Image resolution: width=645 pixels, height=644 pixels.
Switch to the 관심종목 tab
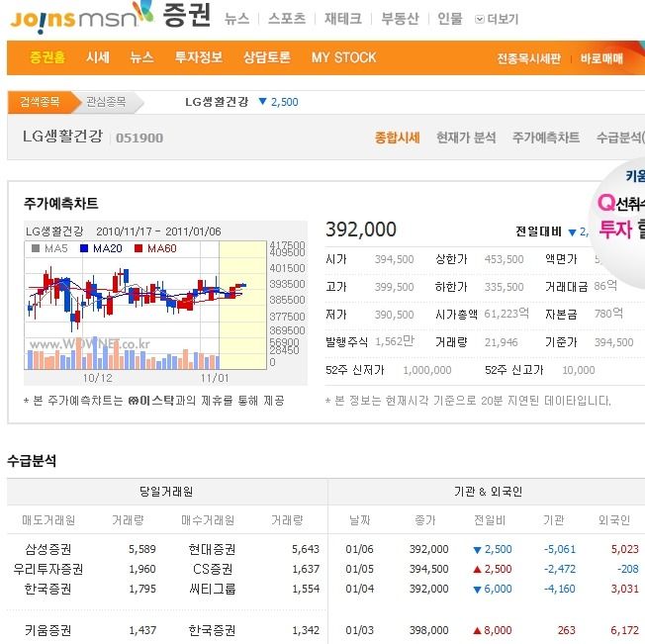(106, 102)
